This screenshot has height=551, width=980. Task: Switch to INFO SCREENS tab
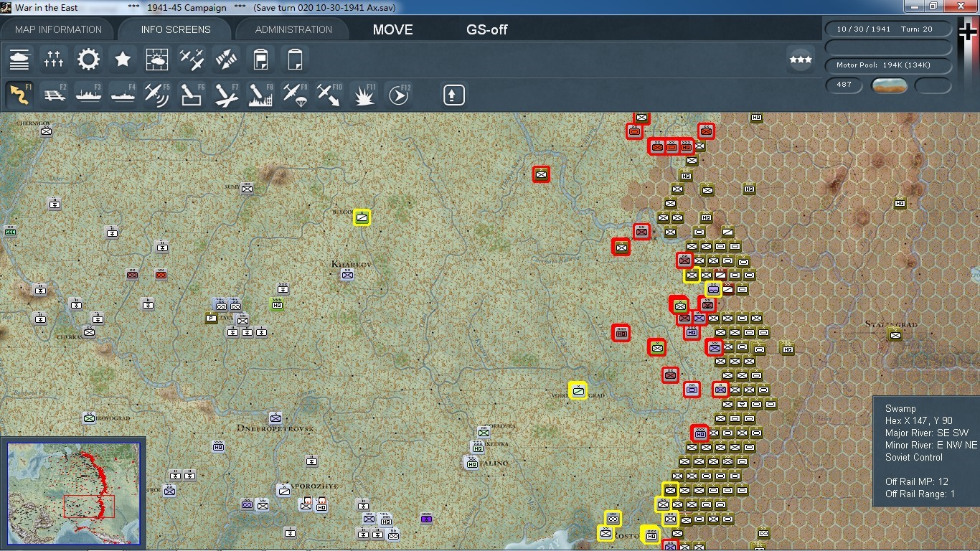click(176, 29)
